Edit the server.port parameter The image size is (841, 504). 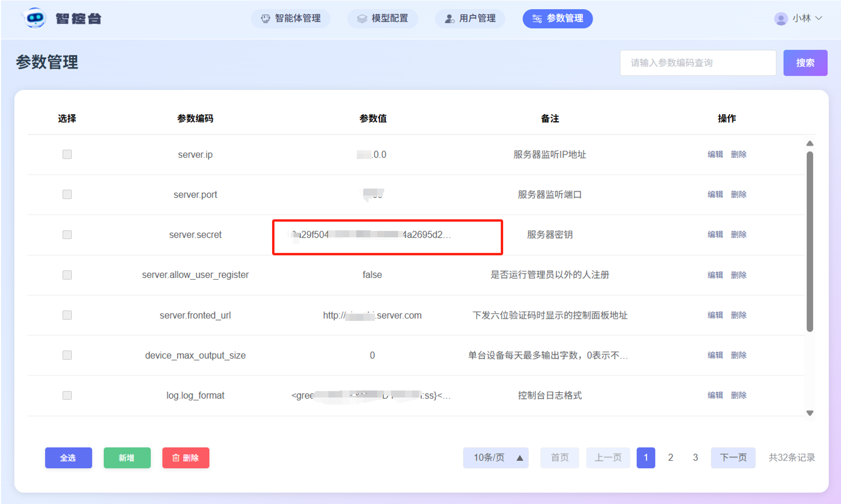coord(715,195)
